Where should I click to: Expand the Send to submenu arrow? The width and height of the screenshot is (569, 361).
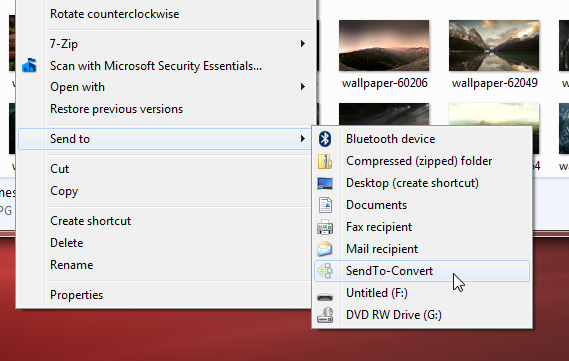pos(302,139)
